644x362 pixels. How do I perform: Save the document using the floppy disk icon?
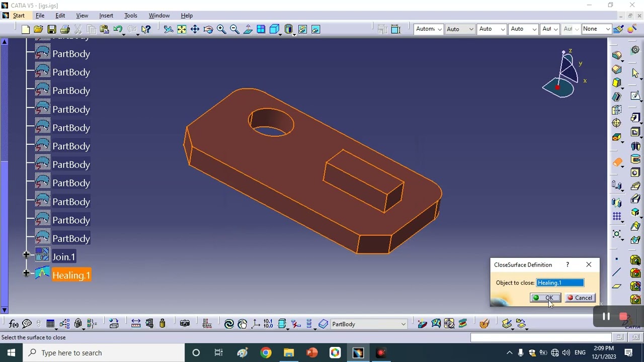click(x=52, y=29)
